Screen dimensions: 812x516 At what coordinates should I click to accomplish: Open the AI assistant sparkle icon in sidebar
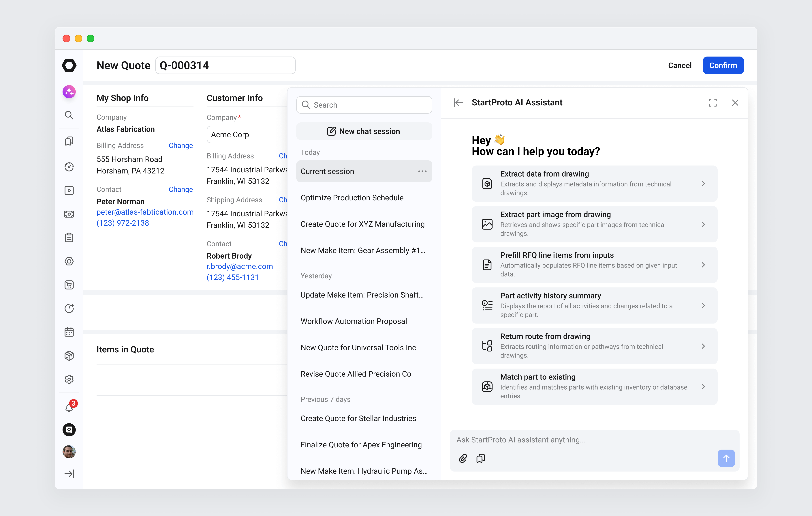69,91
